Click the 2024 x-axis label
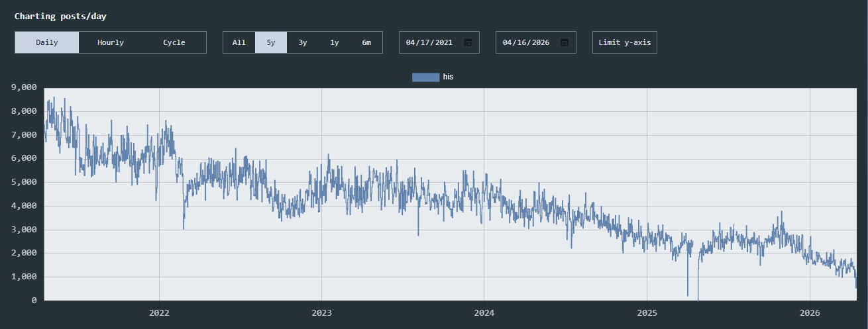This screenshot has width=868, height=329. tap(484, 312)
